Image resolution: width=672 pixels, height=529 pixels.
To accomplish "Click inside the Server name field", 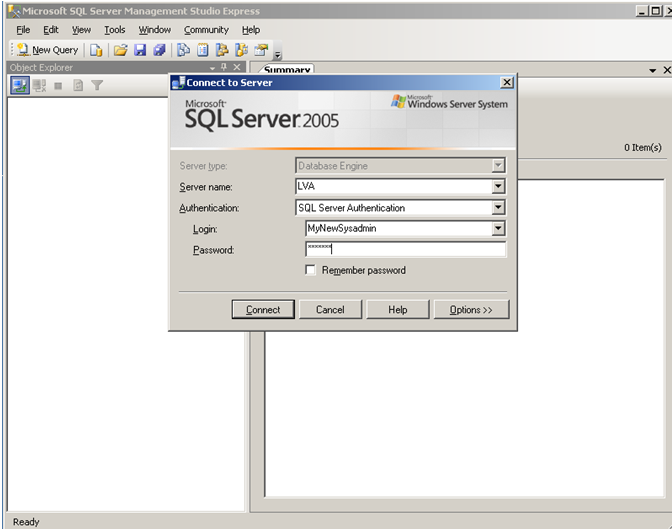I will click(x=393, y=186).
